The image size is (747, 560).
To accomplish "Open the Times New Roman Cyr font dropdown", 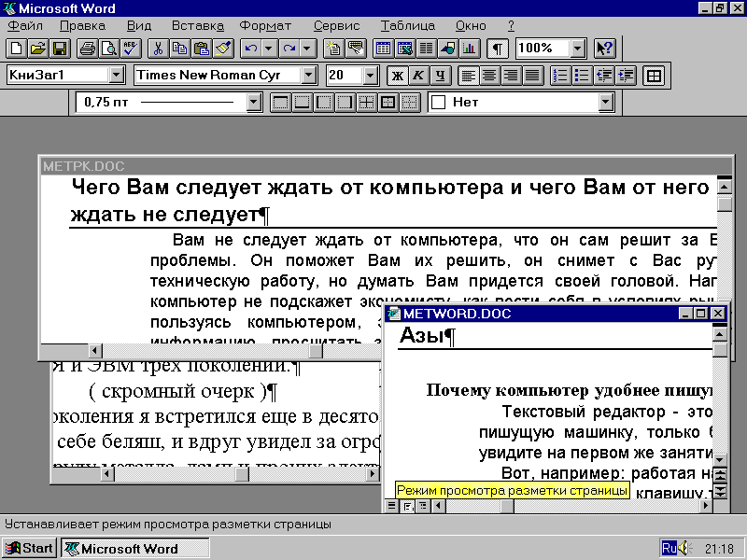I will point(309,76).
